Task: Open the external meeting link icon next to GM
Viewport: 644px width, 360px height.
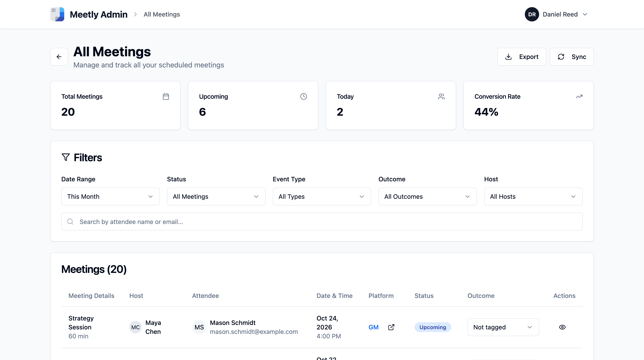Action: click(391, 327)
